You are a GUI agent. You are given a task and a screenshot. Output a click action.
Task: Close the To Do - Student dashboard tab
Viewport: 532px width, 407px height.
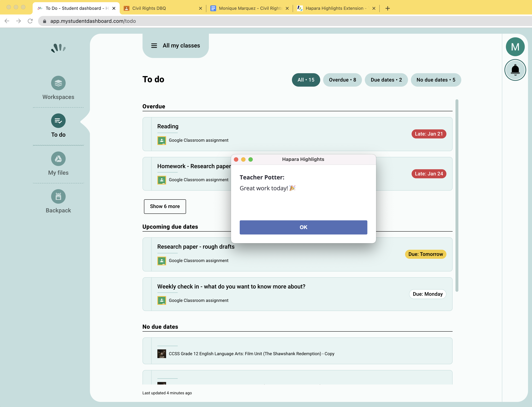point(114,8)
